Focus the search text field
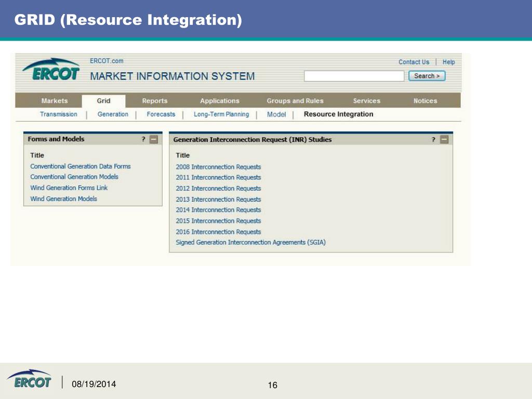 354,76
